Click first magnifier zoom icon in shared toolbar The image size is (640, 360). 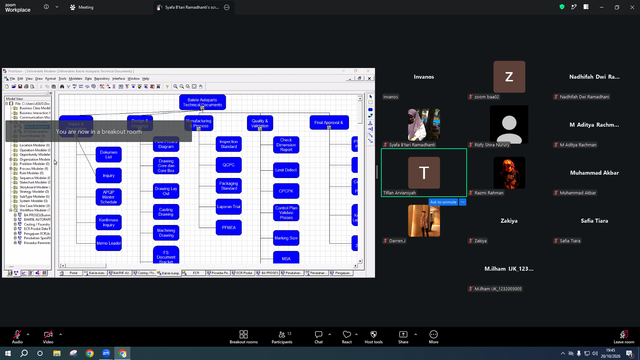pyautogui.click(x=175, y=87)
